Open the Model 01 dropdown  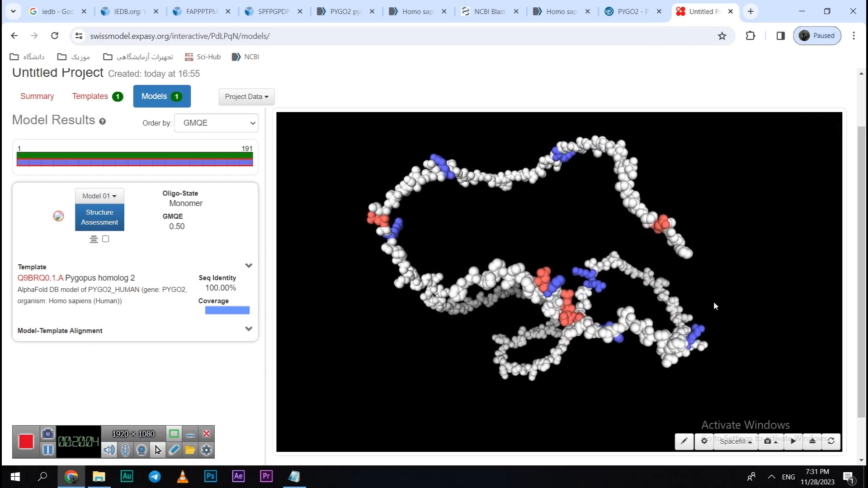coord(99,196)
